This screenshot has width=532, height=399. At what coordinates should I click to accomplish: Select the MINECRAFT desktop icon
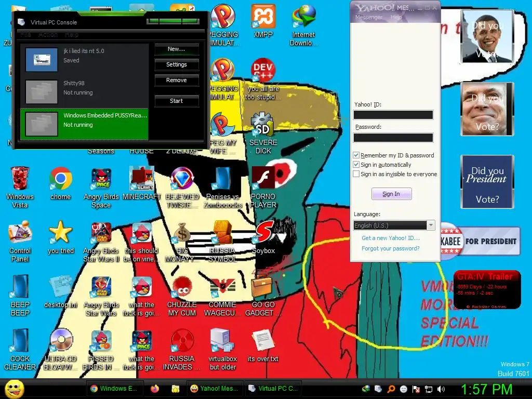coord(141,183)
